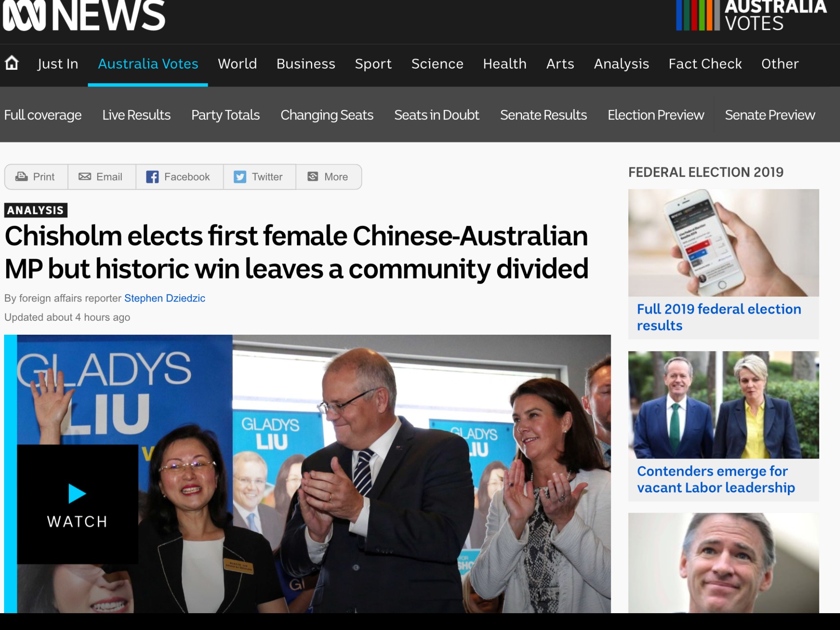Screen dimensions: 840x630
Task: Share the article on Facebook
Action: (x=179, y=177)
